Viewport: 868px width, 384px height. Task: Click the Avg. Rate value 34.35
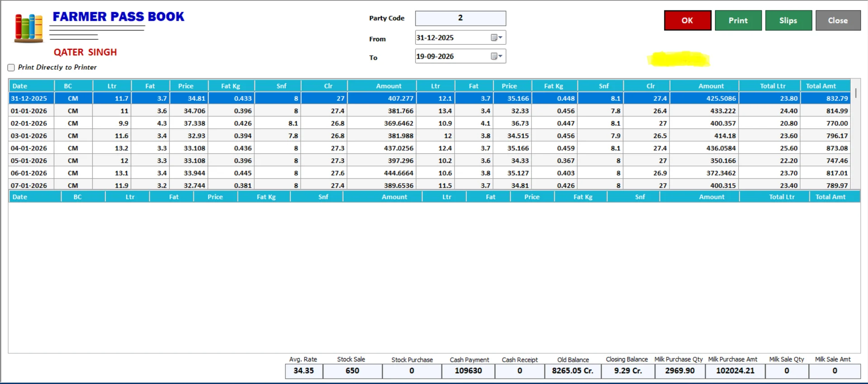point(304,371)
